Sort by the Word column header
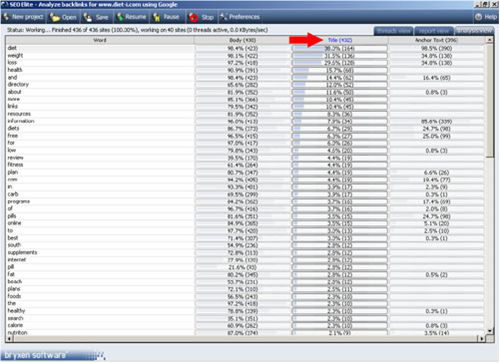This screenshot has height=363, width=500. 100,40
